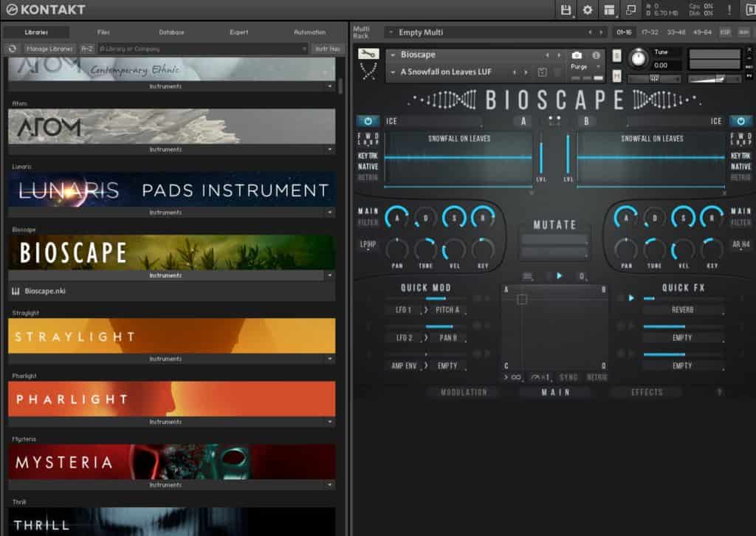Click the wrench edit instrument icon
Viewport: 756px width, 536px height.
[x=368, y=54]
